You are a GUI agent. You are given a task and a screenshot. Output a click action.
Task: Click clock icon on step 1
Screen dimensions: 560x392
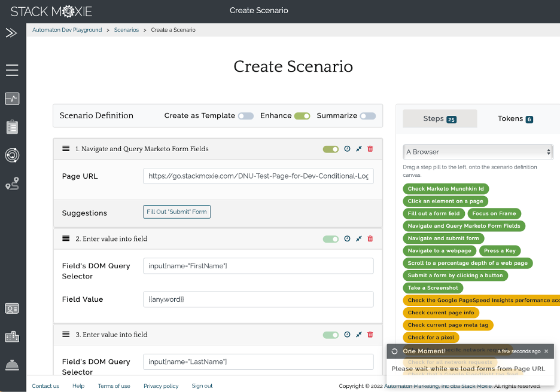coord(347,149)
